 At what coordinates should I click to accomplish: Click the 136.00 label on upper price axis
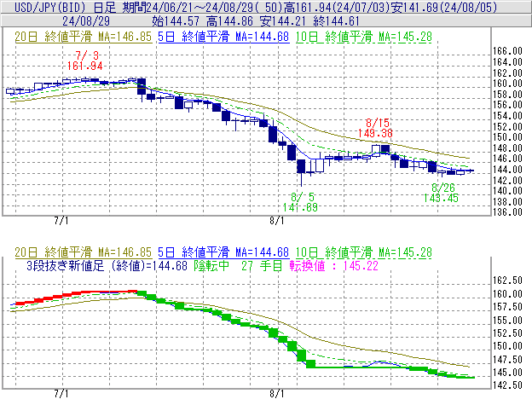507,212
